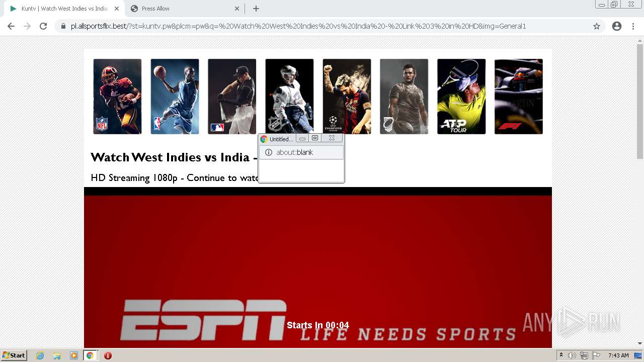The image size is (644, 362).
Task: Select the NFL football thumbnail
Action: (117, 97)
